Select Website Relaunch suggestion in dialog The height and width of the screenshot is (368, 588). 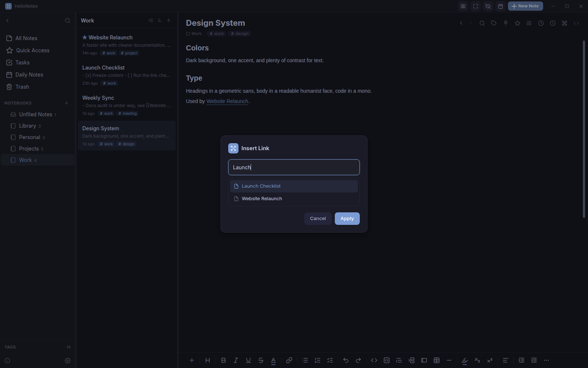(x=294, y=199)
